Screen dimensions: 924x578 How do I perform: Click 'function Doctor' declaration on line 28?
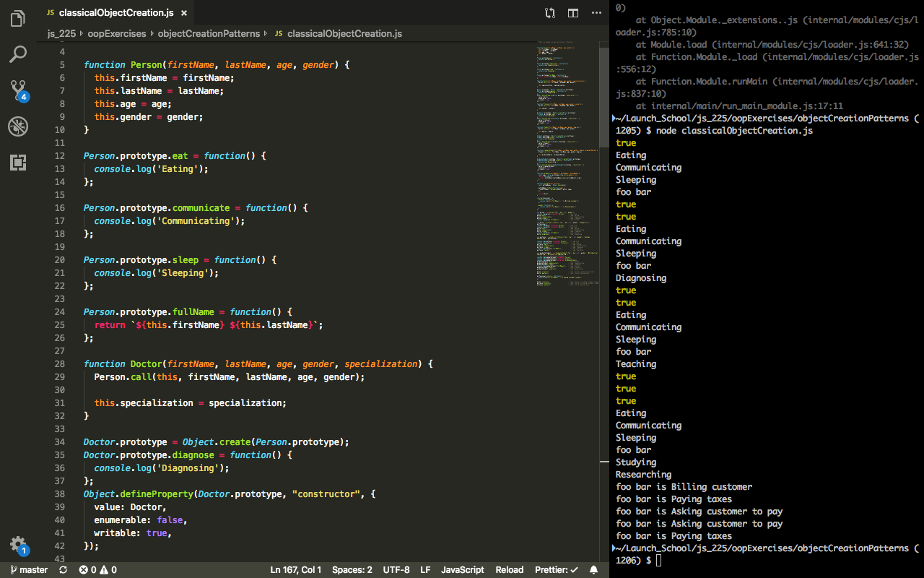[123, 364]
